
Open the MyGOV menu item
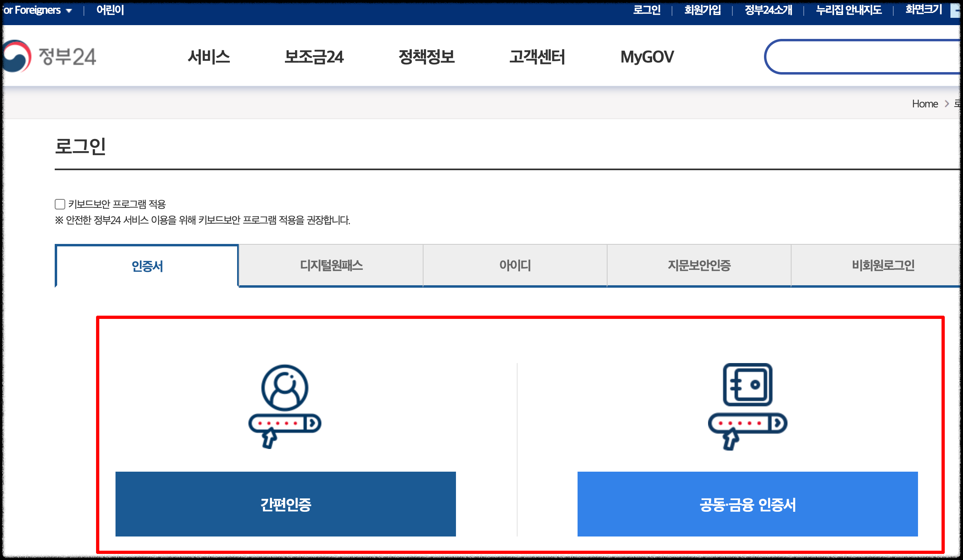pos(647,57)
